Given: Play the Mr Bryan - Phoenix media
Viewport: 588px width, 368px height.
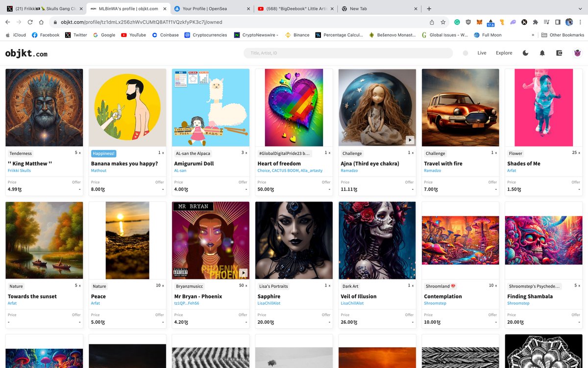Looking at the screenshot, I should (x=243, y=273).
